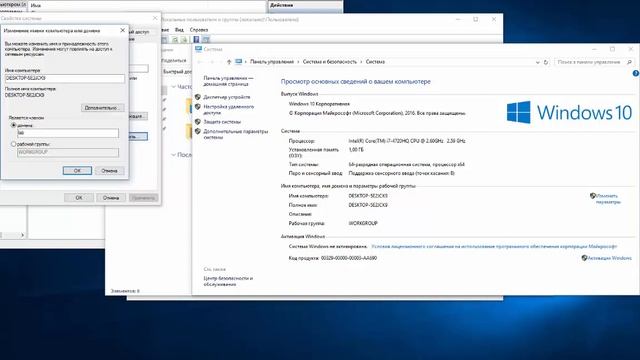The height and width of the screenshot is (360, 640).
Task: Open the Справка menu in the users and groups window
Action: [x=199, y=30]
